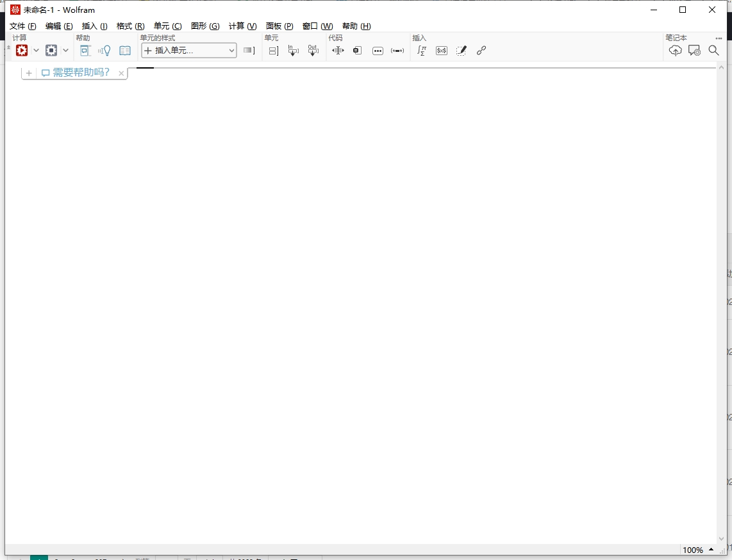Open the drawing tools pencil icon

(x=462, y=51)
